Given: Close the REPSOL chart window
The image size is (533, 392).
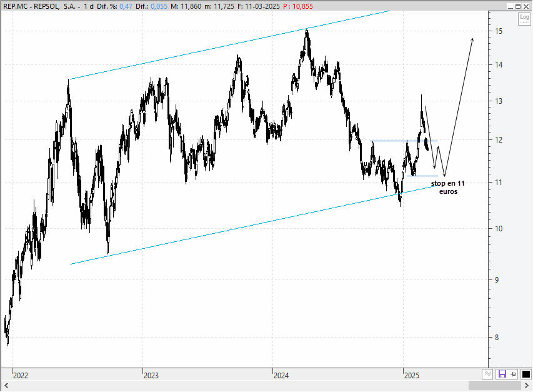Looking at the screenshot, I should coord(526,6).
